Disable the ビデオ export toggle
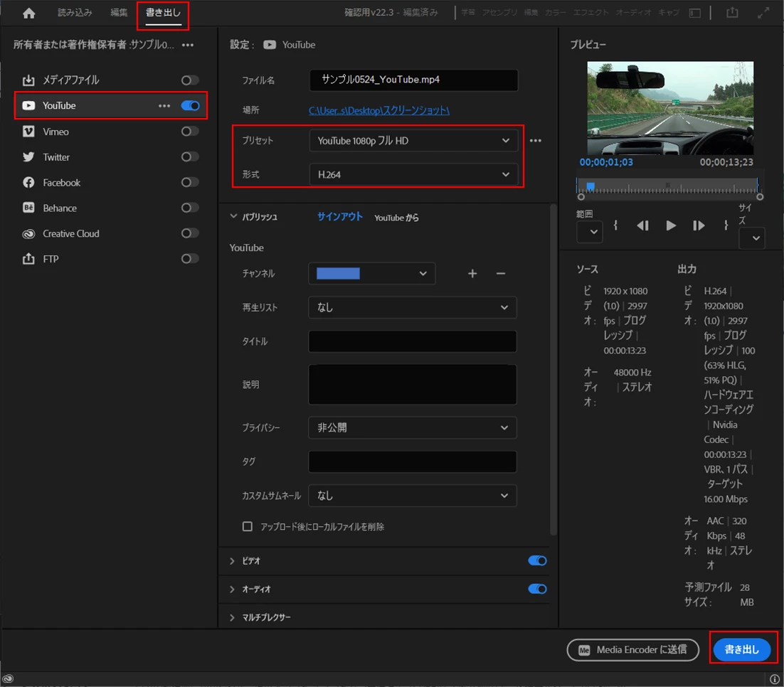This screenshot has height=687, width=784. coord(537,560)
